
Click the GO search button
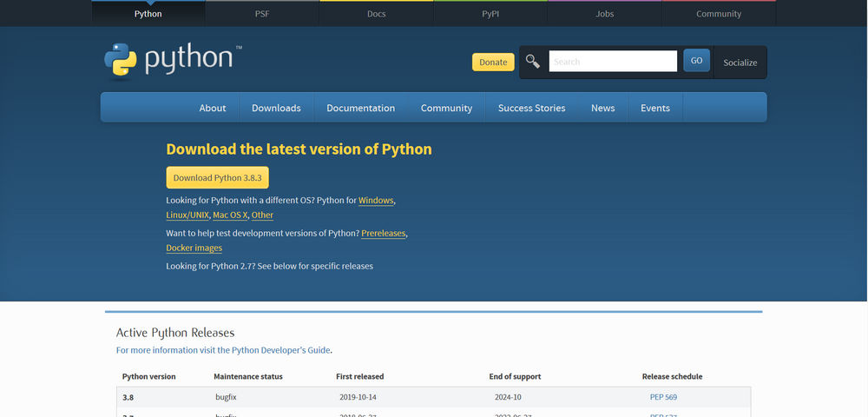pyautogui.click(x=696, y=60)
